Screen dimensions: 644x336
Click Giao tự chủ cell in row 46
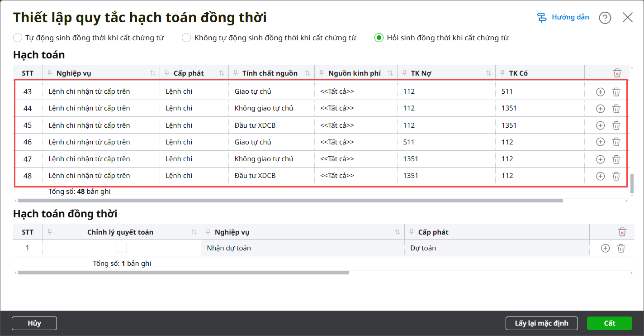[x=272, y=142]
